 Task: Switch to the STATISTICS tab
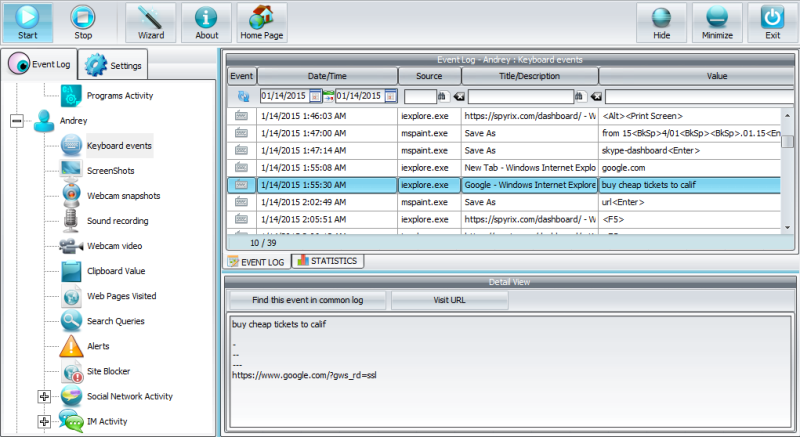[x=327, y=261]
